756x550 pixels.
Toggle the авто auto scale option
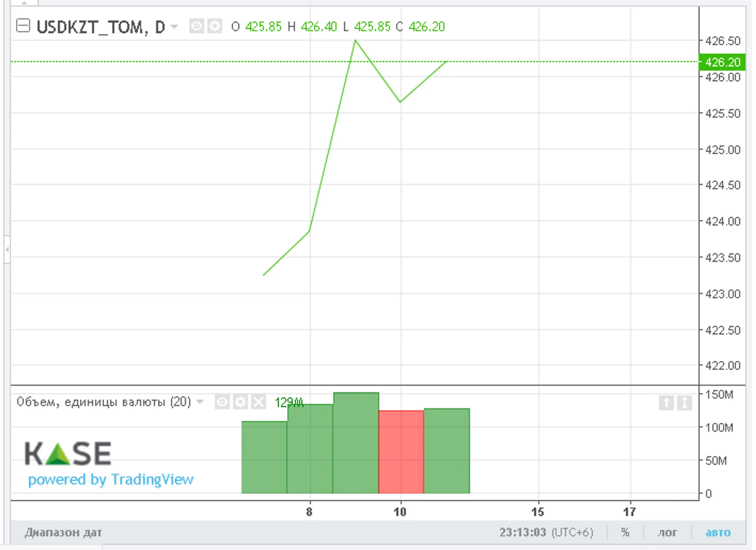(718, 532)
